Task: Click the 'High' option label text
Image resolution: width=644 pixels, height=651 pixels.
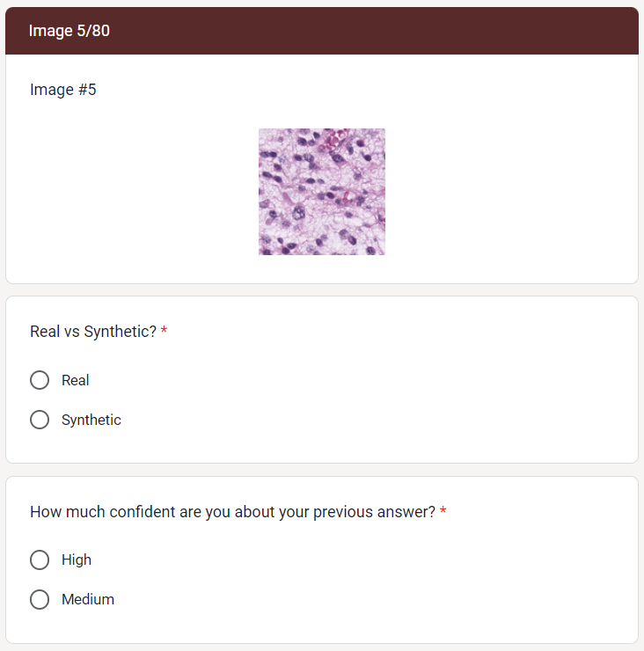Action: click(77, 560)
